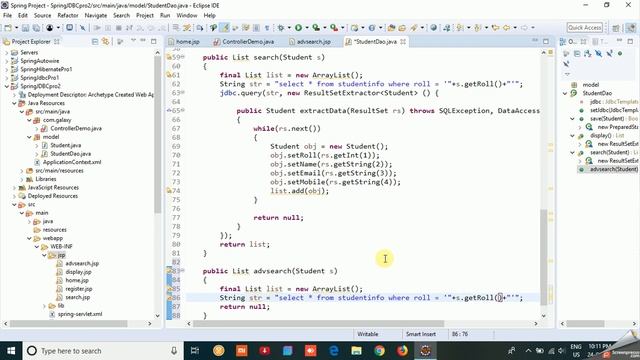Click the yellow Back navigation arrow

pos(507,28)
